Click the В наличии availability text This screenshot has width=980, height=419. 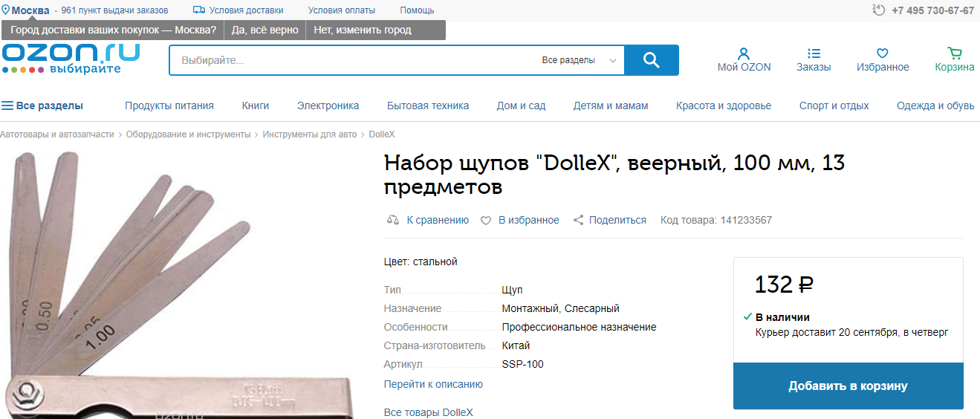pos(782,317)
